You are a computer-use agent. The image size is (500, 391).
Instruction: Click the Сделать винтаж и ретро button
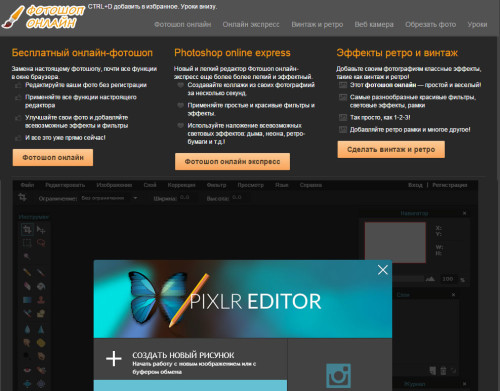[x=391, y=149]
